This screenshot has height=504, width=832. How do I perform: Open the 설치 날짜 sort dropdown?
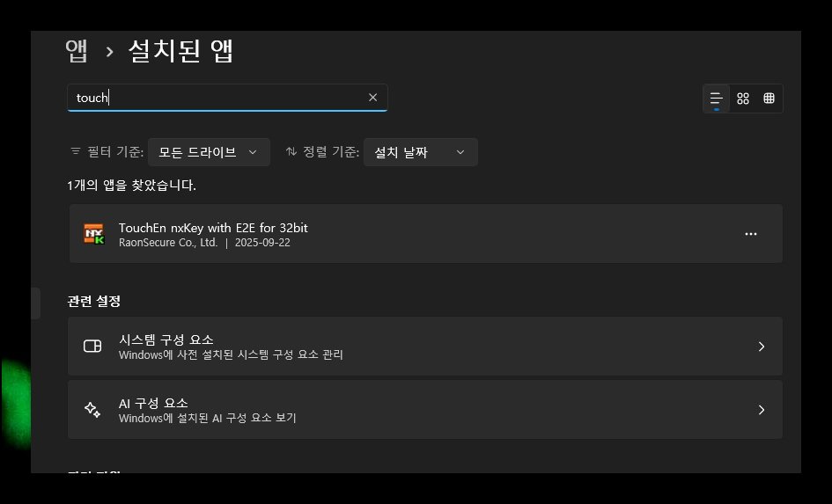(x=420, y=152)
